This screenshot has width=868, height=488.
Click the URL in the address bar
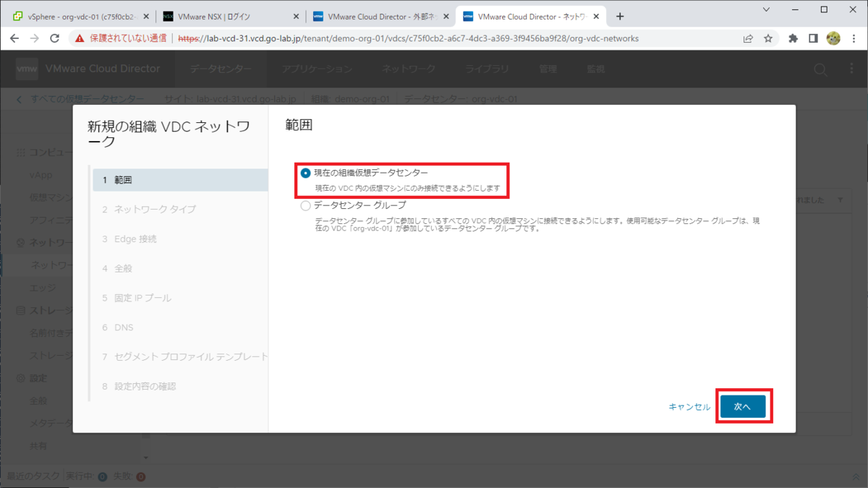(408, 38)
